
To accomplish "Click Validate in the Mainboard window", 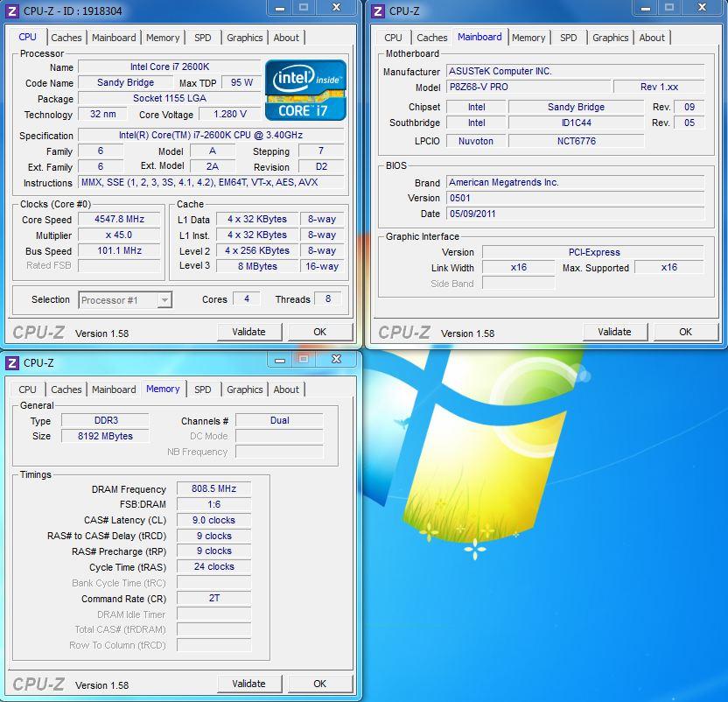I will [x=615, y=332].
